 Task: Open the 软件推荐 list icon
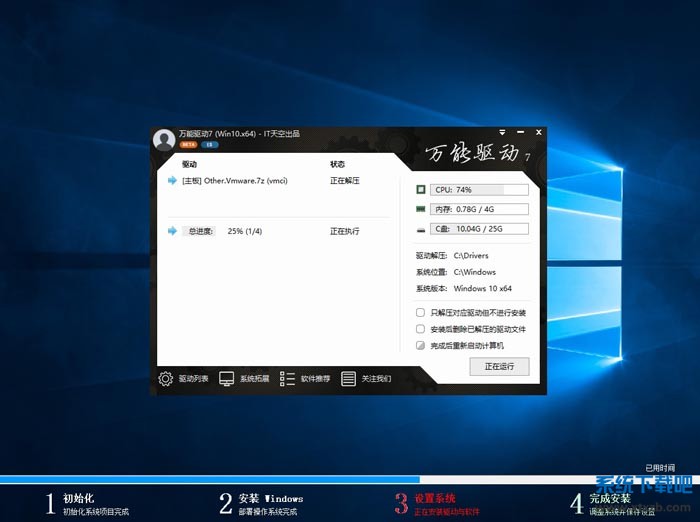[288, 379]
